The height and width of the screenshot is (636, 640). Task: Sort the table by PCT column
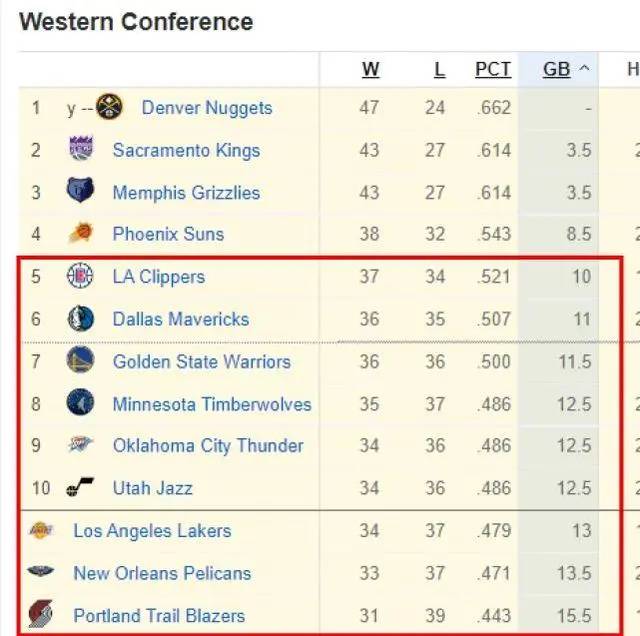493,69
